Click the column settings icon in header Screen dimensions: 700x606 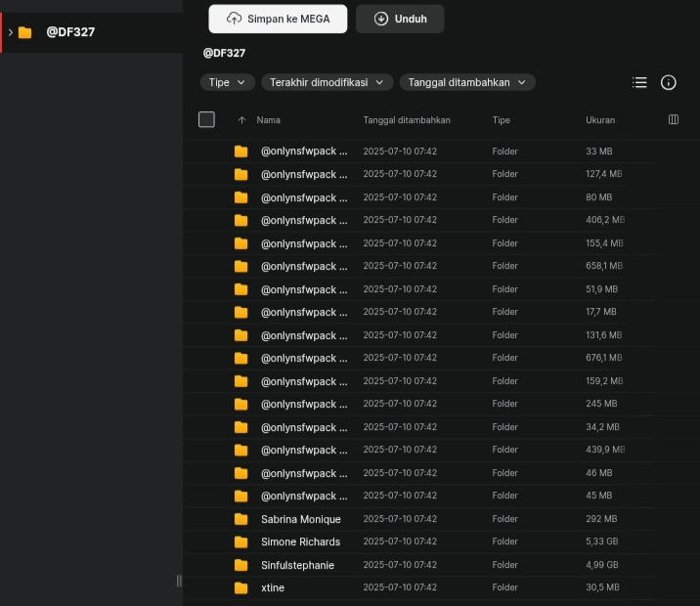pyautogui.click(x=673, y=119)
